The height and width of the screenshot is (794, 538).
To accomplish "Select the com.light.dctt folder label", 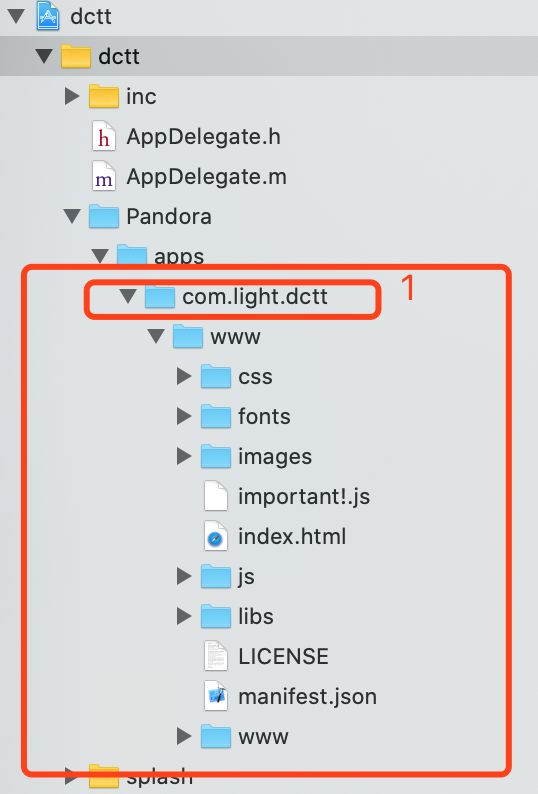I will click(x=255, y=296).
